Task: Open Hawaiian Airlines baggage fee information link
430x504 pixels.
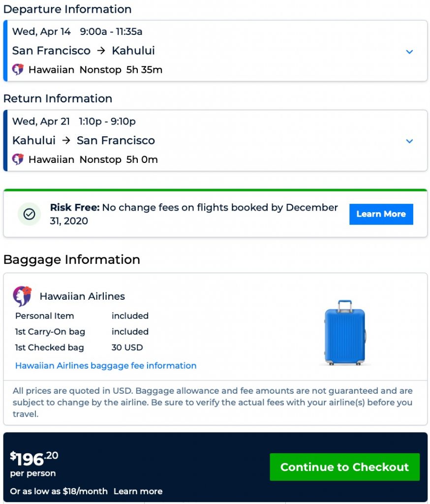Action: point(106,366)
